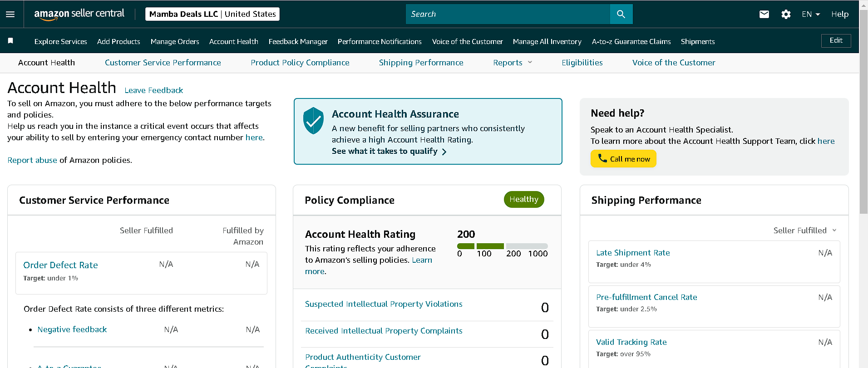868x368 pixels.
Task: Open the hamburger navigation menu
Action: (x=10, y=14)
